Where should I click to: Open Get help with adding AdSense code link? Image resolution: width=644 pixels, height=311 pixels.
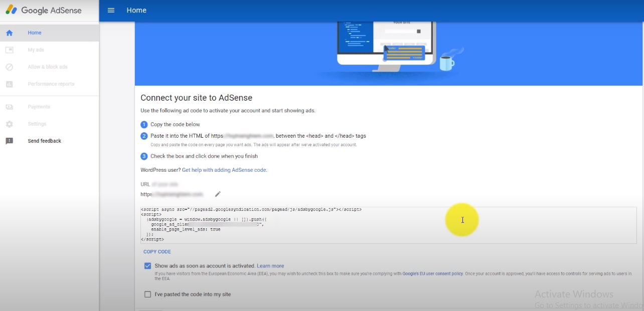pos(224,170)
